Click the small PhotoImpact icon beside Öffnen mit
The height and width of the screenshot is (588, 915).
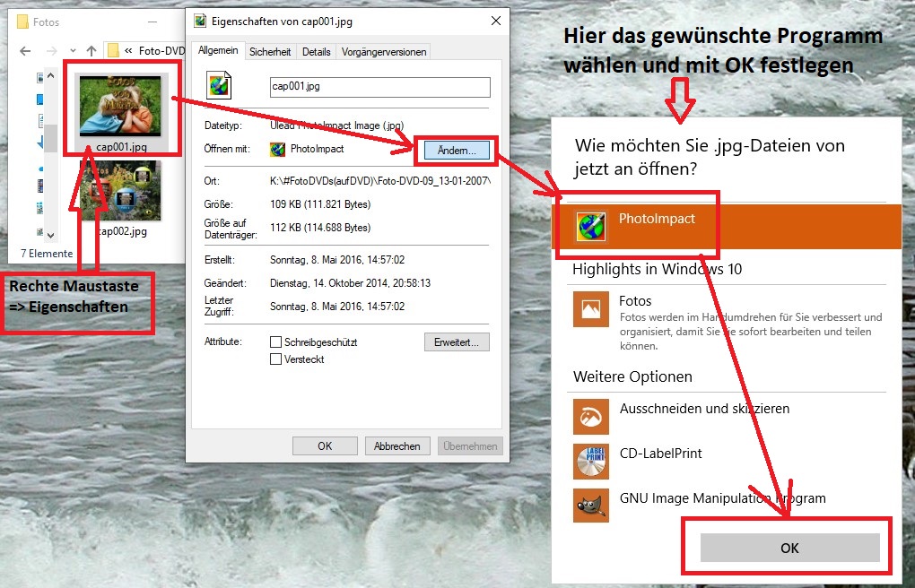[x=277, y=150]
